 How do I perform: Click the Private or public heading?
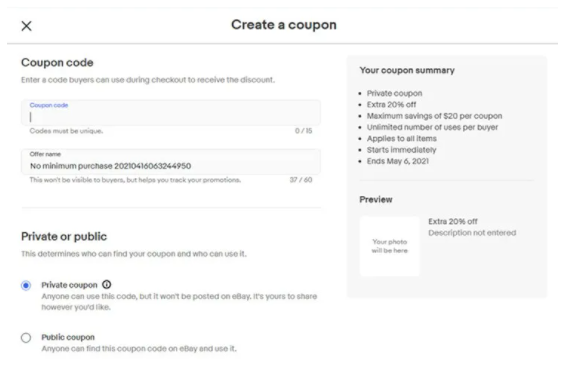64,237
